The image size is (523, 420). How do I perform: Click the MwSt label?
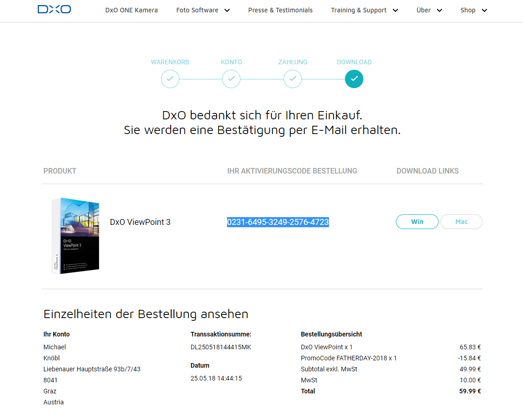[309, 381]
